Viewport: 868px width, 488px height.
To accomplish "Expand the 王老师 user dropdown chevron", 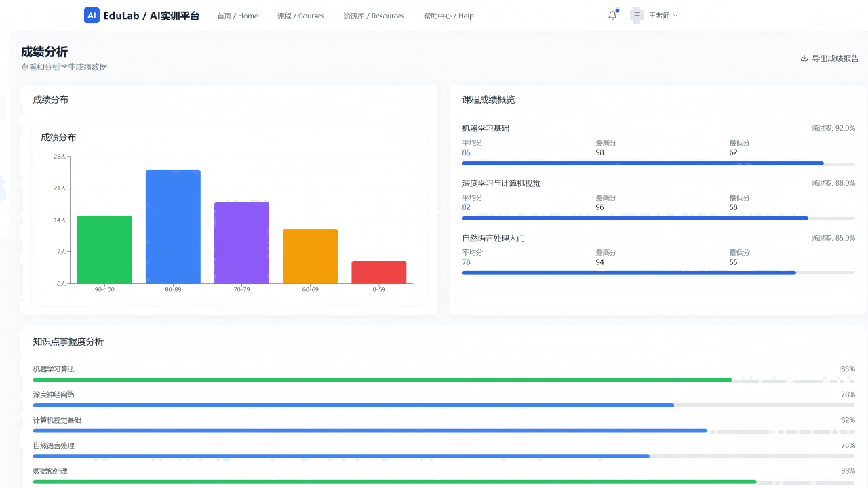I will (675, 16).
